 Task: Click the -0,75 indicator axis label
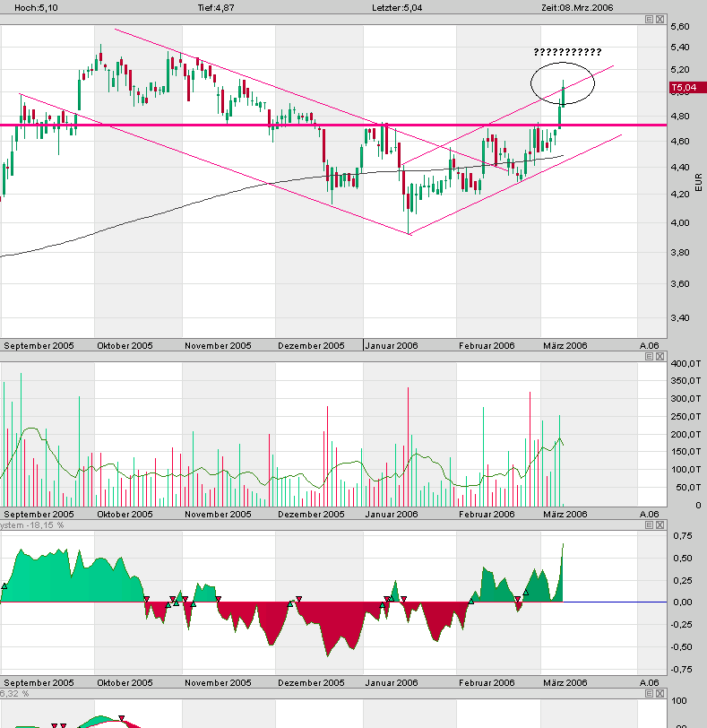[680, 670]
